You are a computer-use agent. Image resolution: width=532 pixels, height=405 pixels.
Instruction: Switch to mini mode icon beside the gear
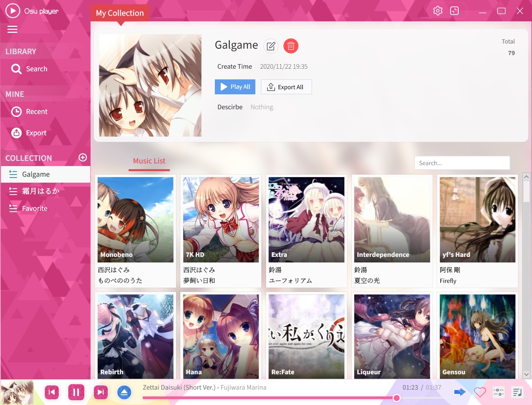454,11
